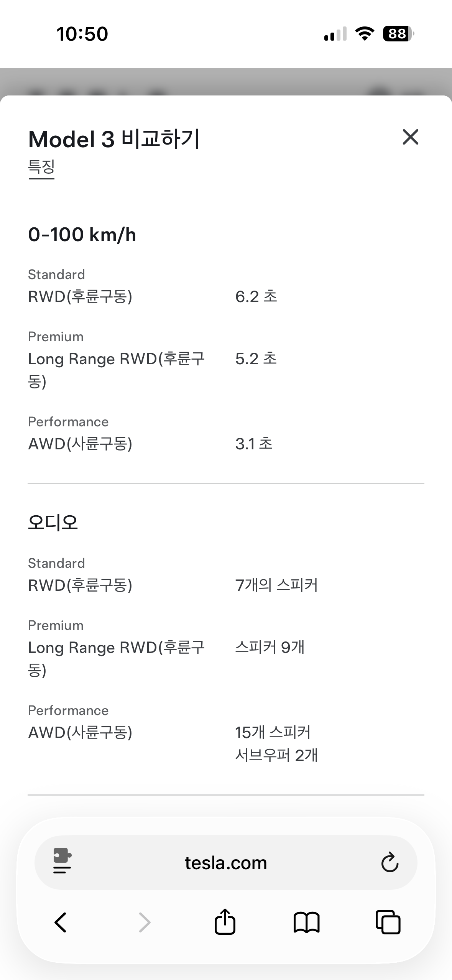
Task: Tap the 3.1 초 Performance acceleration value
Action: point(254,444)
